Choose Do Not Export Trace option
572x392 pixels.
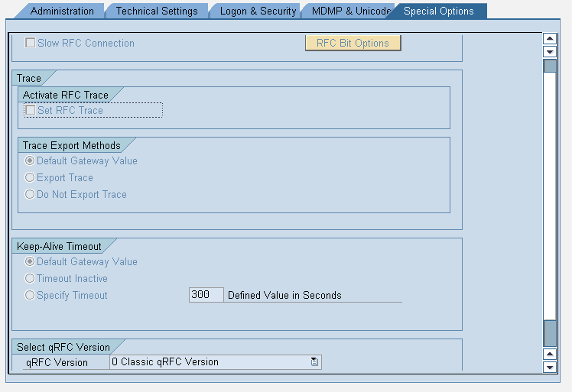click(30, 195)
